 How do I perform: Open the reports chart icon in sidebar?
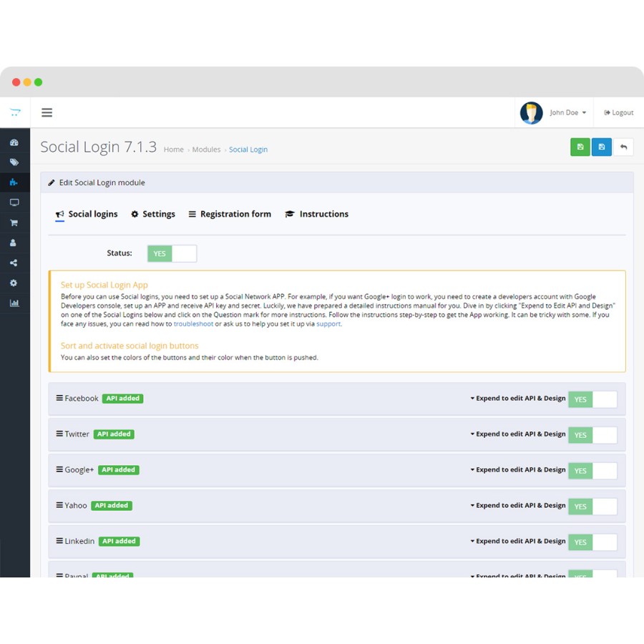pyautogui.click(x=14, y=303)
